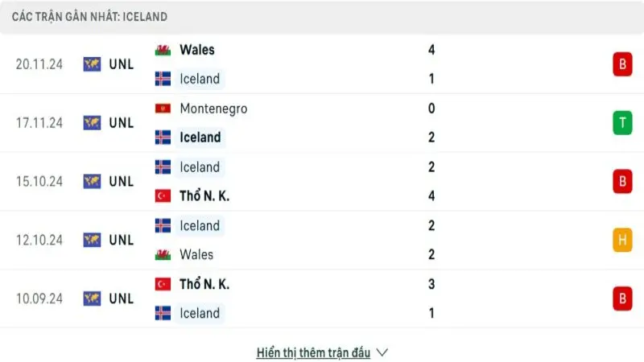Click Turkey flag in 15.10.24 match
This screenshot has height=362, width=644.
[x=163, y=196]
